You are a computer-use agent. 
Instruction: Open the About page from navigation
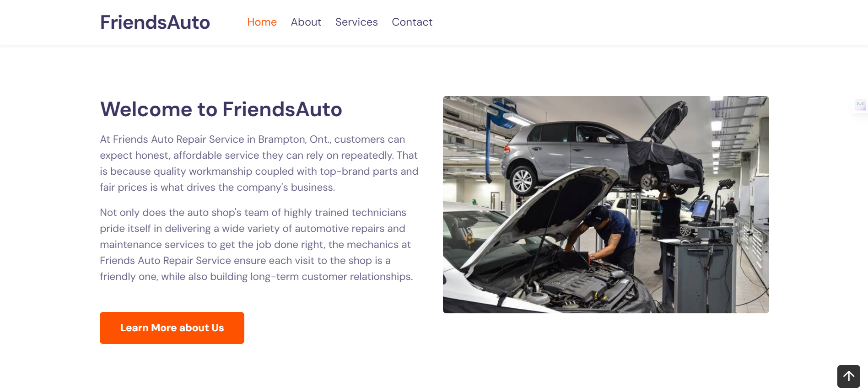pos(306,22)
